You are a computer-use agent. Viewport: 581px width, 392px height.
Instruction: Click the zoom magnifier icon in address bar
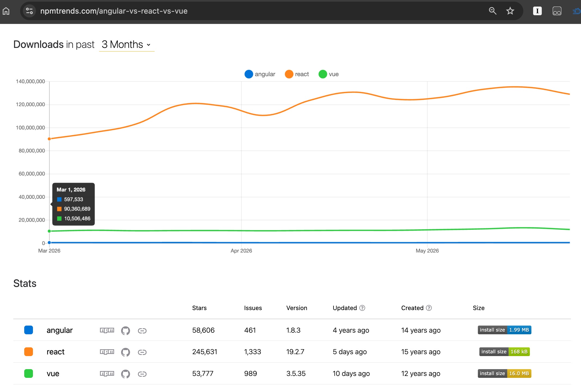[493, 11]
